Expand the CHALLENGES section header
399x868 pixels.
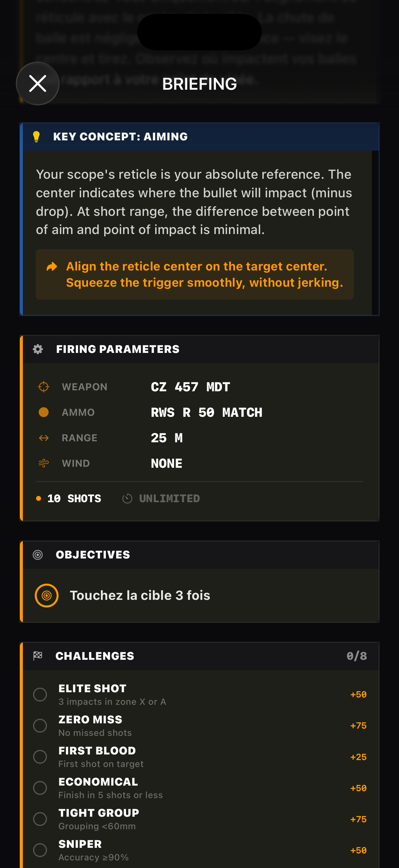click(x=95, y=656)
